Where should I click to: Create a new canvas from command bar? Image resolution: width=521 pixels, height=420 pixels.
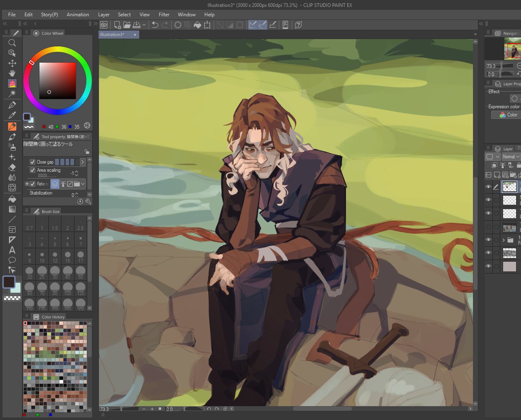[117, 25]
